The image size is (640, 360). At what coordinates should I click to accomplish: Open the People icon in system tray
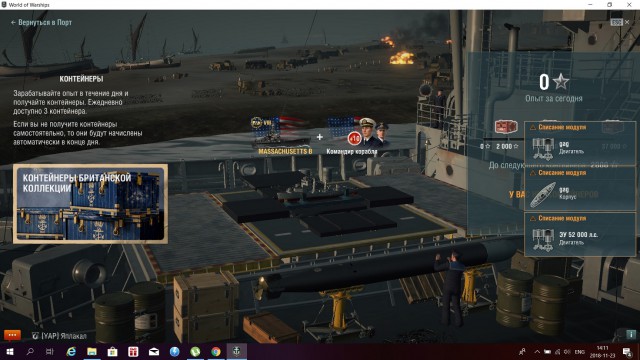[x=522, y=351]
